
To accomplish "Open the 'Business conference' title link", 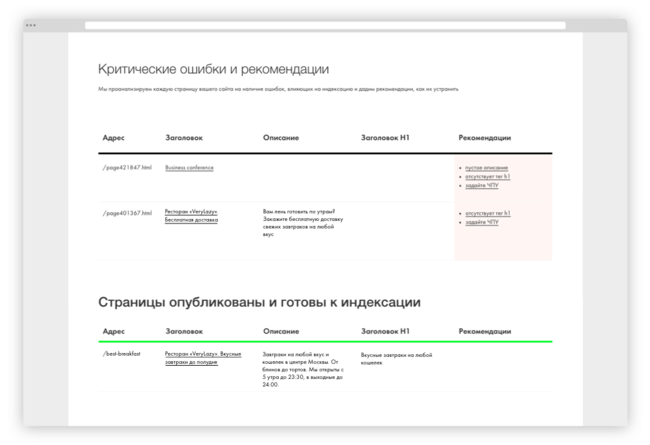I will click(189, 167).
